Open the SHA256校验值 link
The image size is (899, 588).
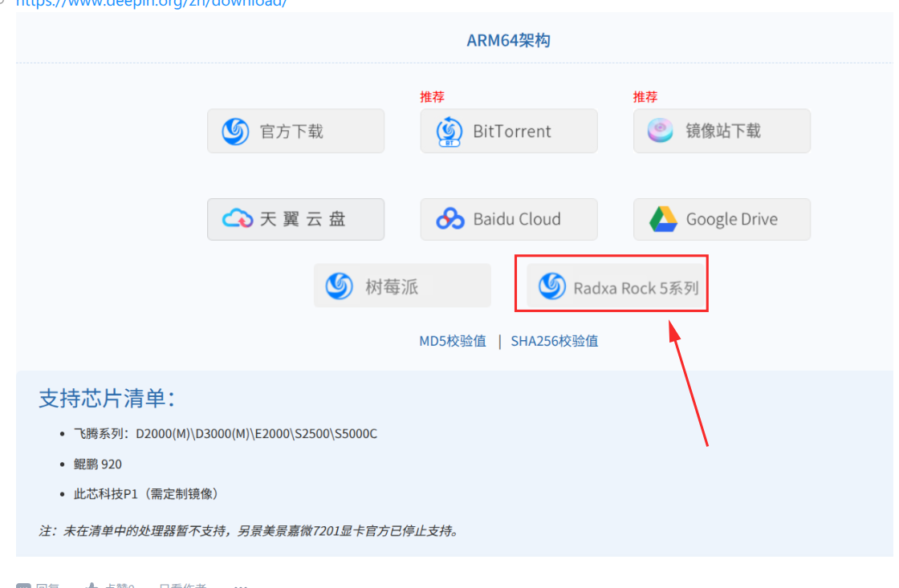point(555,341)
